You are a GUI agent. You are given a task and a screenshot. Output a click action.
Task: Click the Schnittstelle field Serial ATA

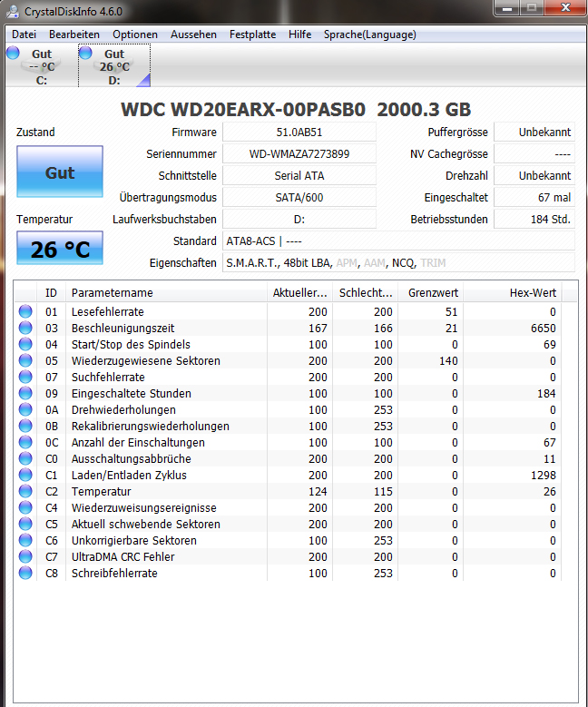[x=299, y=175]
